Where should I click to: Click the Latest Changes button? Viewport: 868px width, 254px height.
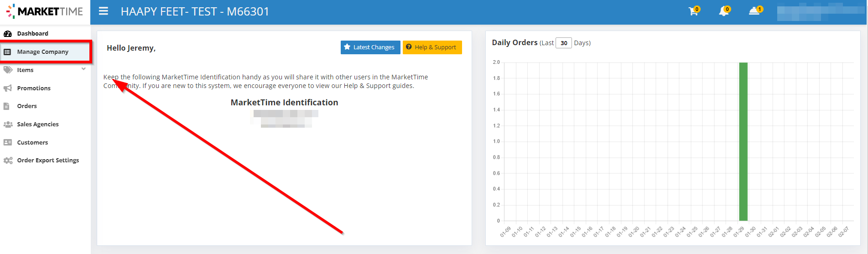pos(370,47)
